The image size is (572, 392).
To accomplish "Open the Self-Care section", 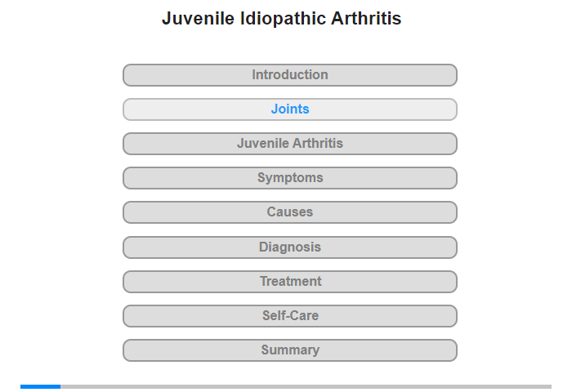I will tap(289, 316).
